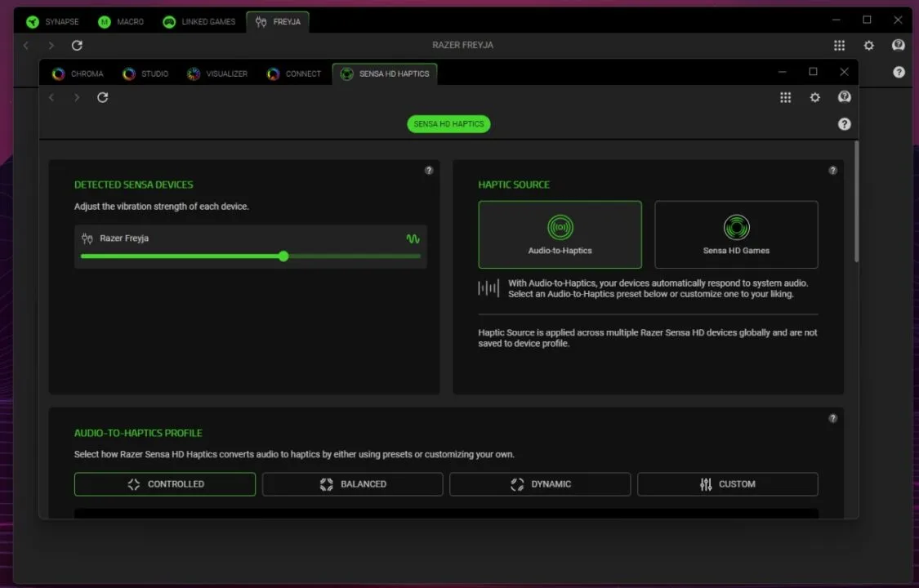Switch to the Chroma tab

pyautogui.click(x=78, y=73)
